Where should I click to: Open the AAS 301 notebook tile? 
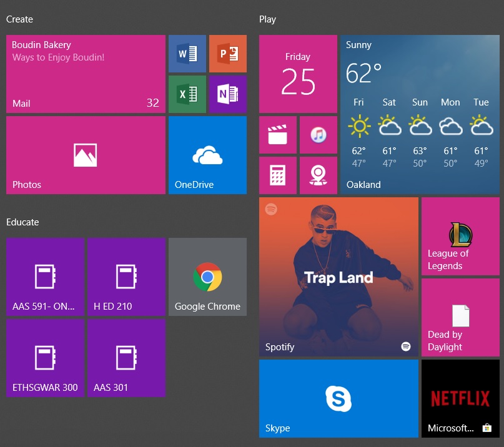127,358
